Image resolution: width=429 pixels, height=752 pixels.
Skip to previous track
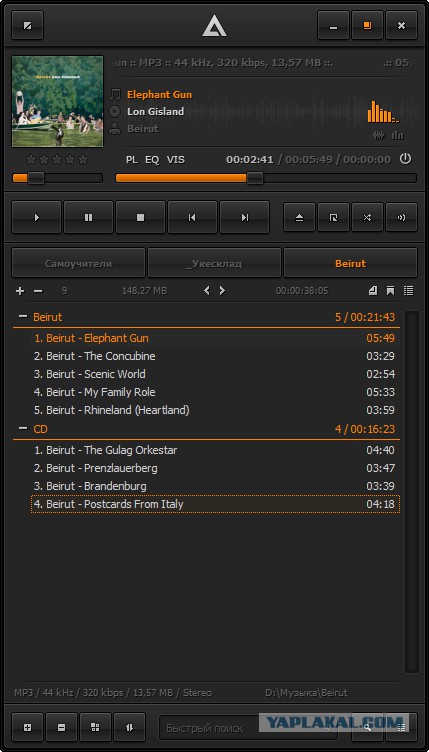[x=192, y=217]
